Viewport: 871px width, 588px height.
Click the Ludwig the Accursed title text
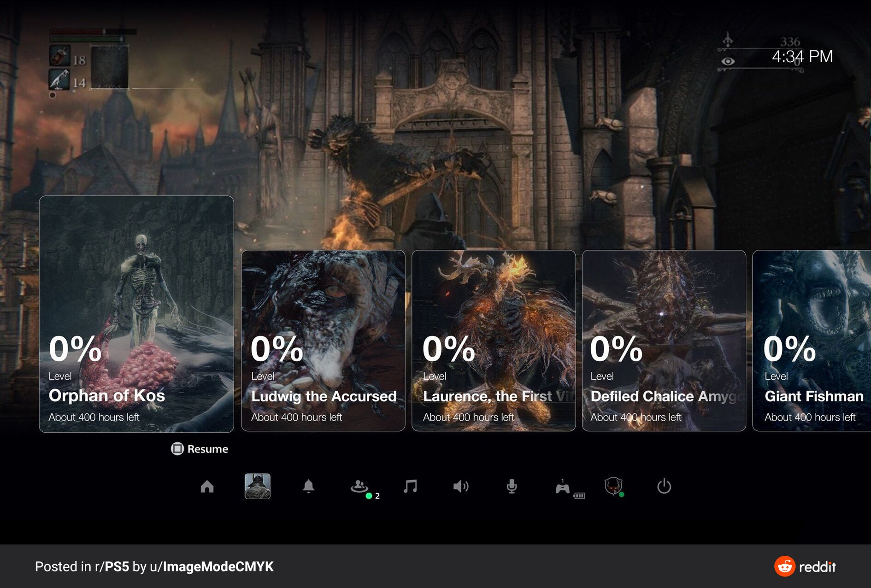coord(324,396)
